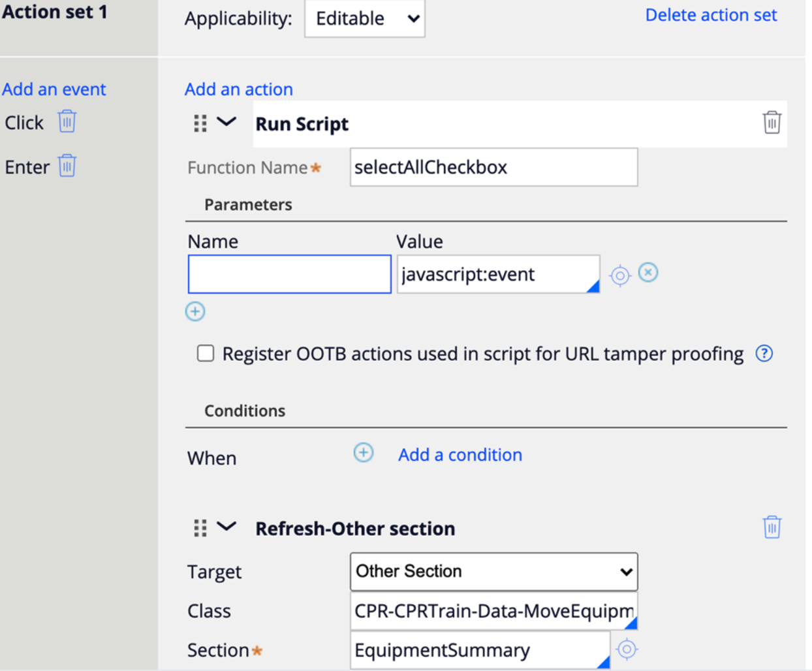Viewport: 812px width, 671px height.
Task: Open help for URL tamper proofing
Action: coord(764,354)
